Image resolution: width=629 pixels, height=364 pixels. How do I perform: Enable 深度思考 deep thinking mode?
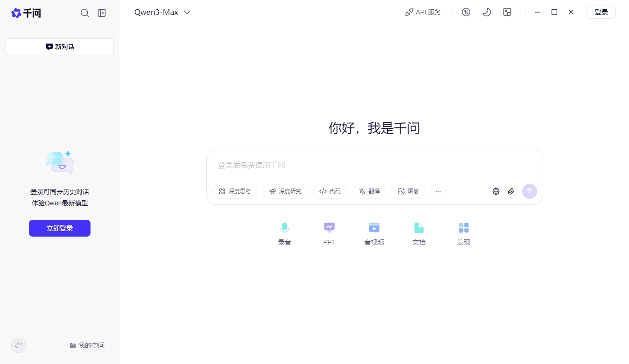(x=235, y=191)
